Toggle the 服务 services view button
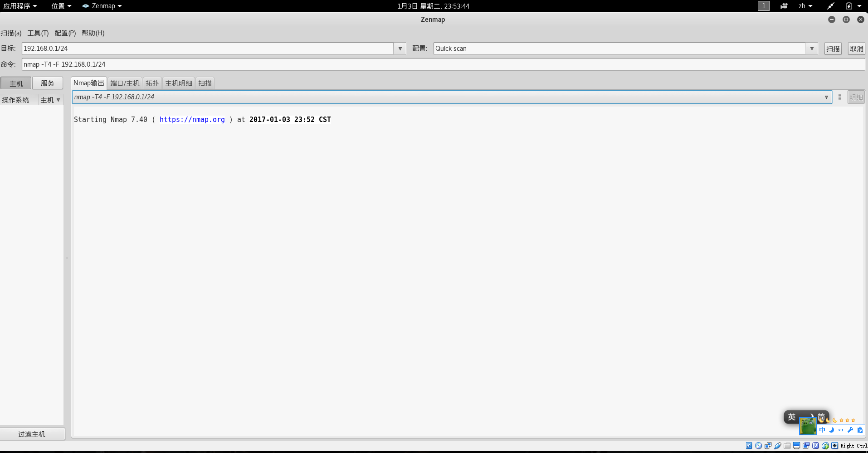The height and width of the screenshot is (453, 868). point(47,83)
